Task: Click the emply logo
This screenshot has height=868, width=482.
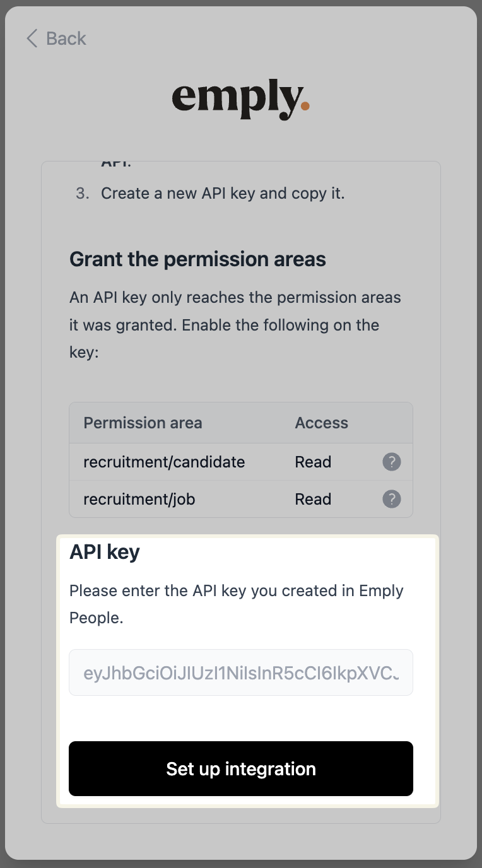Action: [x=240, y=100]
